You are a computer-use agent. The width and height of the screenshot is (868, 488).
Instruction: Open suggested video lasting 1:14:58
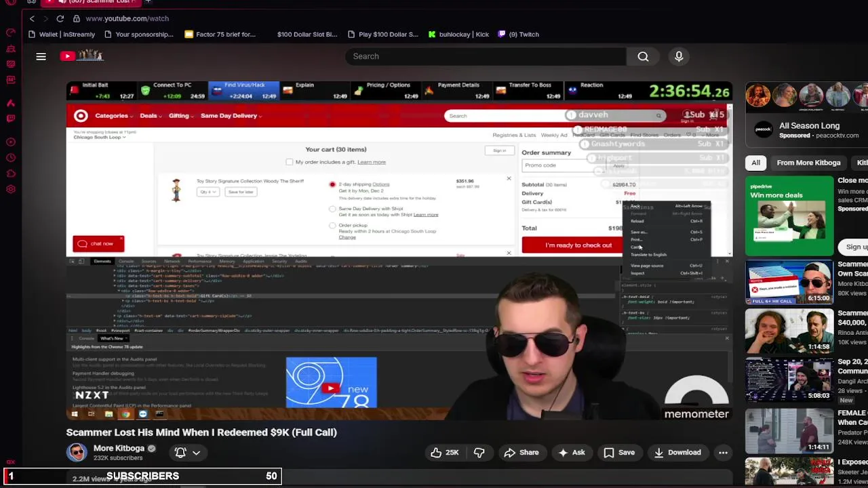tap(789, 331)
